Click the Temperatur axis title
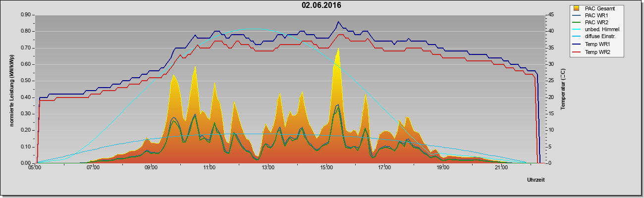The image size is (644, 198). click(563, 89)
